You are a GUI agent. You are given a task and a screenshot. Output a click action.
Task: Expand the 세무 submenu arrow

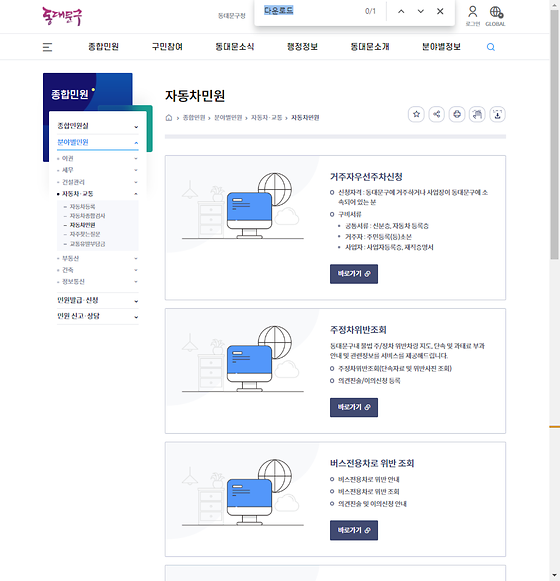136,170
